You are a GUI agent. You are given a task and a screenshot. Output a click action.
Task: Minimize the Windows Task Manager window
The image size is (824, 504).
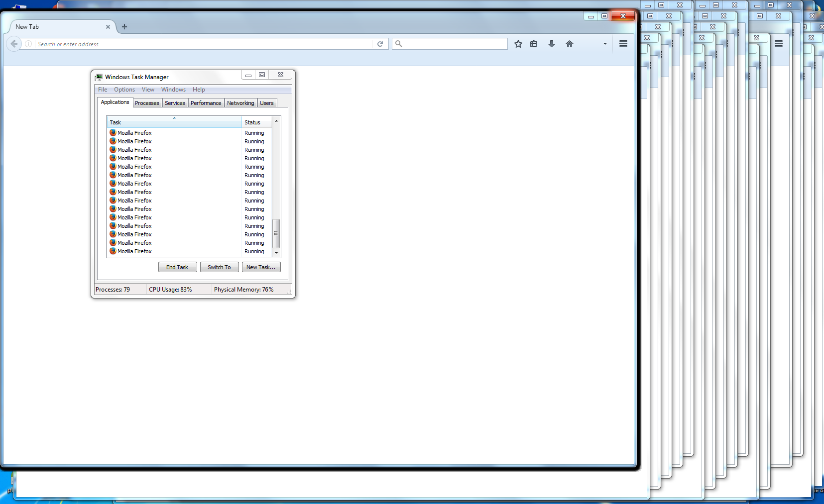pyautogui.click(x=248, y=75)
